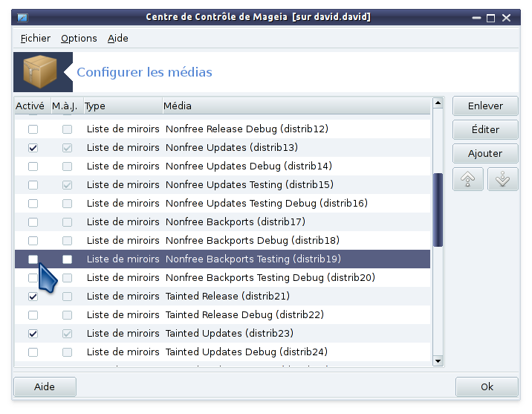Click the Média column header

pos(296,106)
